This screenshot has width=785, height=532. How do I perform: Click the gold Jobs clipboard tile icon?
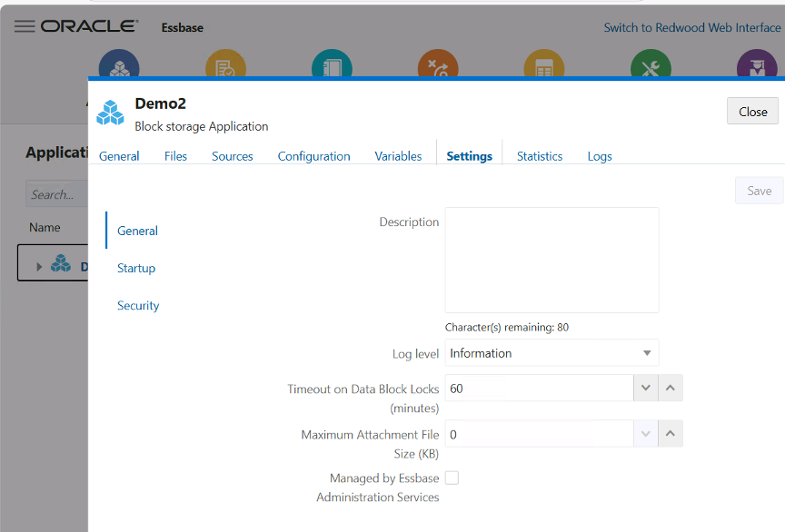(x=224, y=66)
